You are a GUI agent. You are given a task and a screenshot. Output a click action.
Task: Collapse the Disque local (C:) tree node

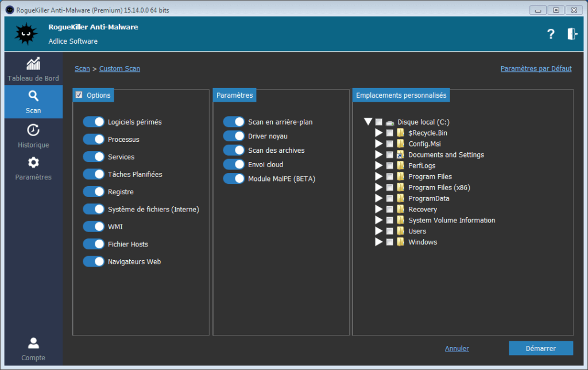[368, 122]
